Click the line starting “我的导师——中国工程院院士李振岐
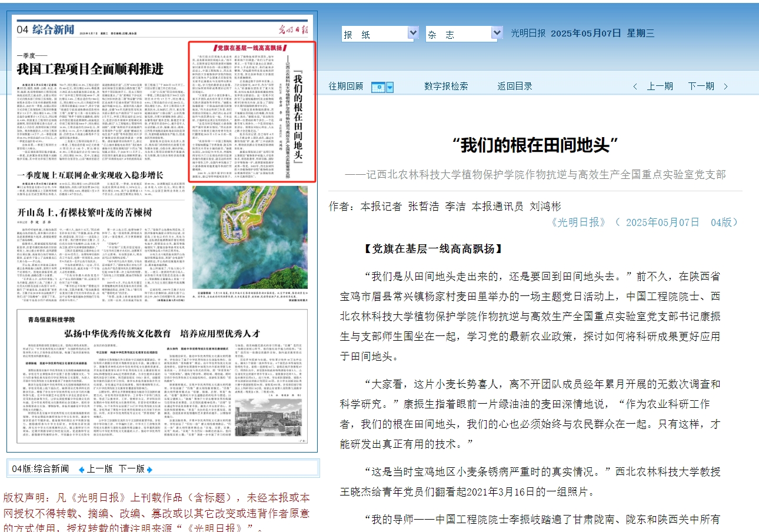 541,520
